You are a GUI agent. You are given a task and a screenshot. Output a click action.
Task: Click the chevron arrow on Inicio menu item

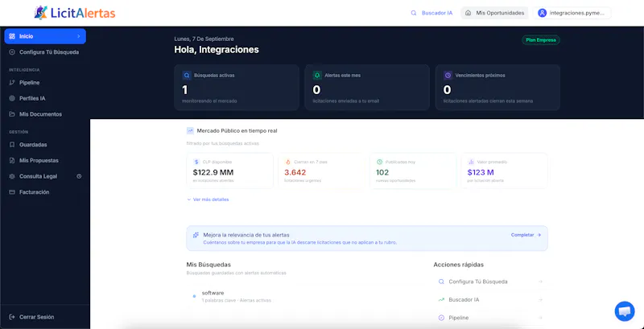[78, 36]
